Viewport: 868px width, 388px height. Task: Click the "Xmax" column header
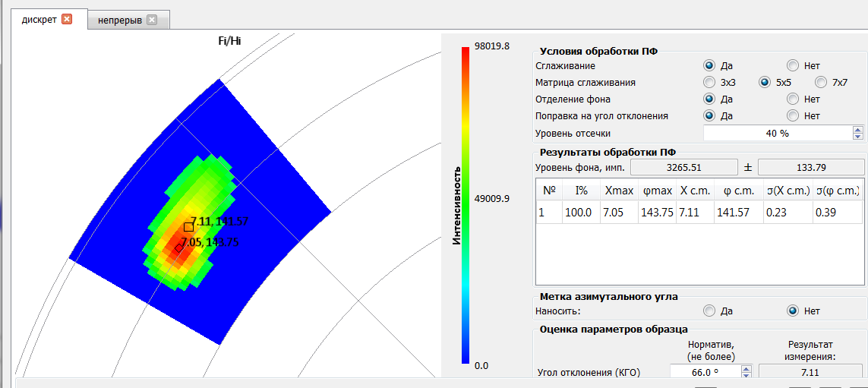(x=613, y=191)
